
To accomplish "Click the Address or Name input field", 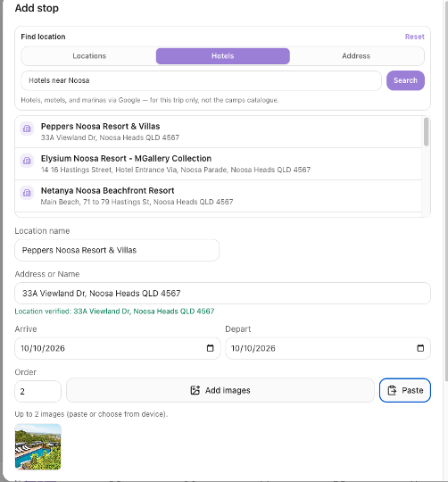I will [x=222, y=294].
